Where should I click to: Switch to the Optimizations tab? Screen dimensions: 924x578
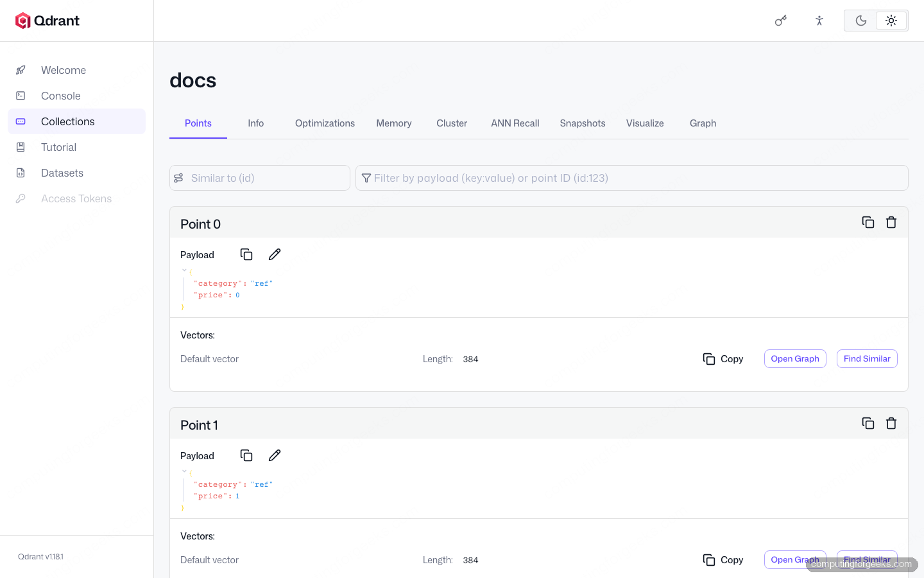point(325,123)
